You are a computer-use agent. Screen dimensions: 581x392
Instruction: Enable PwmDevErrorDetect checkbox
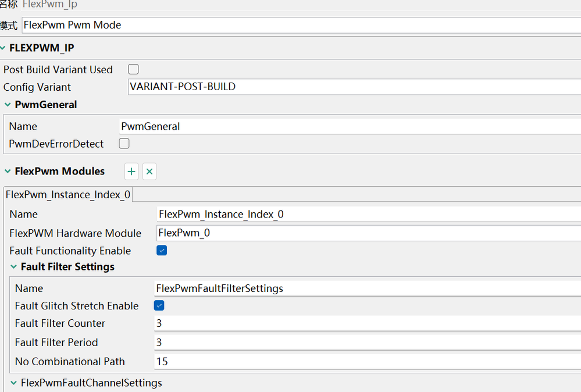click(x=124, y=143)
